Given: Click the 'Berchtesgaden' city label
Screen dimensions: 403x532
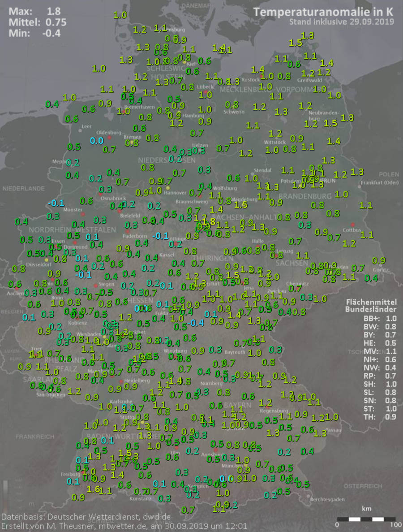Looking at the screenshot, I should coord(327,499).
